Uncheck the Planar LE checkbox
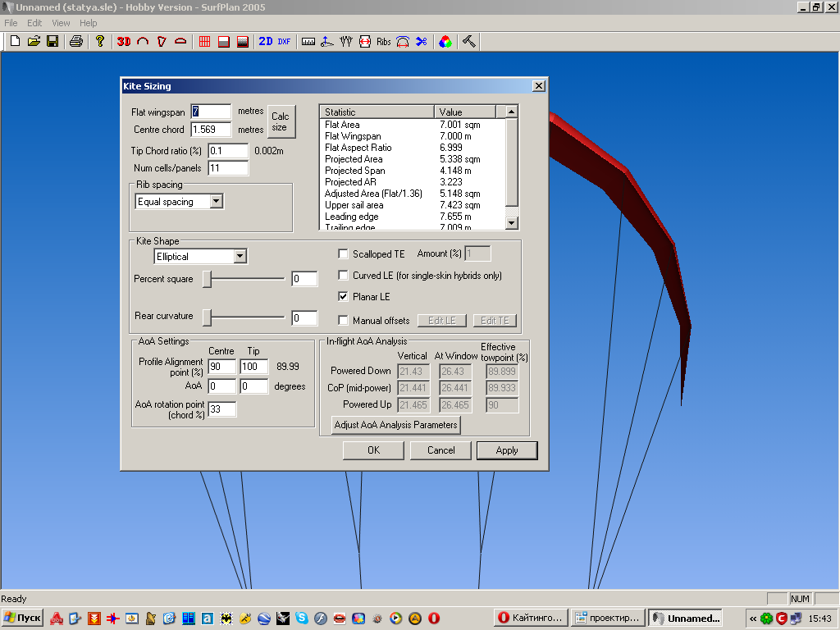 tap(344, 297)
